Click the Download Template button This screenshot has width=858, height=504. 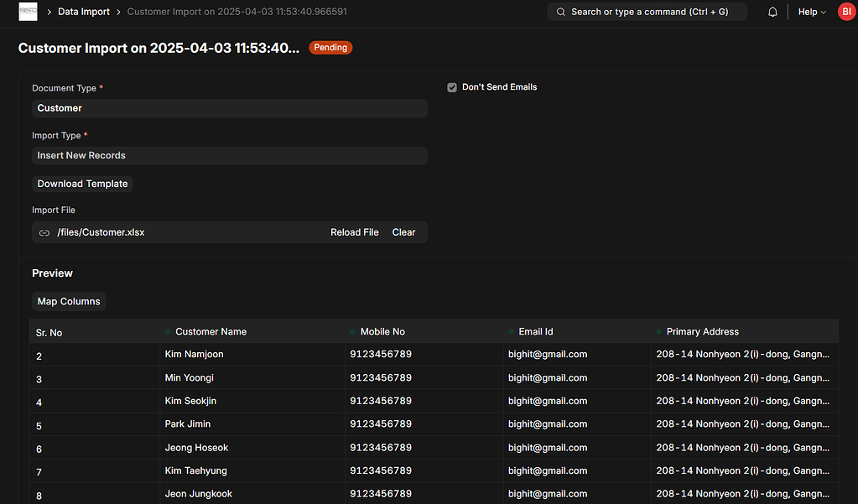(x=82, y=184)
